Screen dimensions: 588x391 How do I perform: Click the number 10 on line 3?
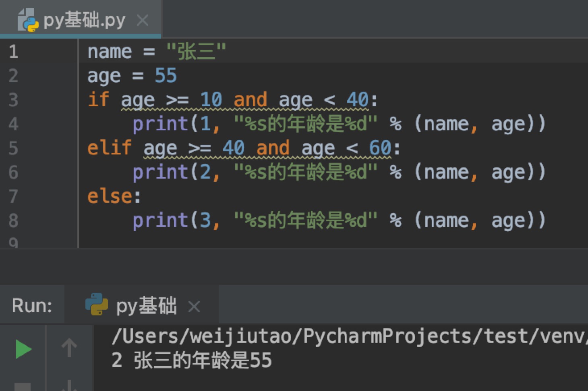click(211, 99)
